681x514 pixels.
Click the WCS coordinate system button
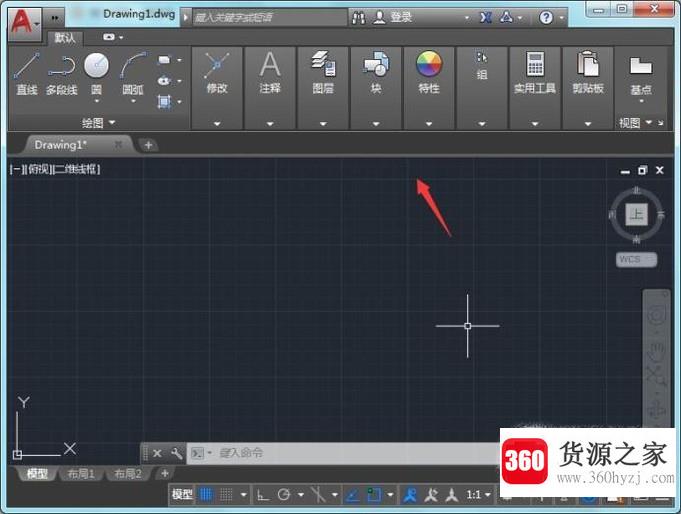click(636, 259)
